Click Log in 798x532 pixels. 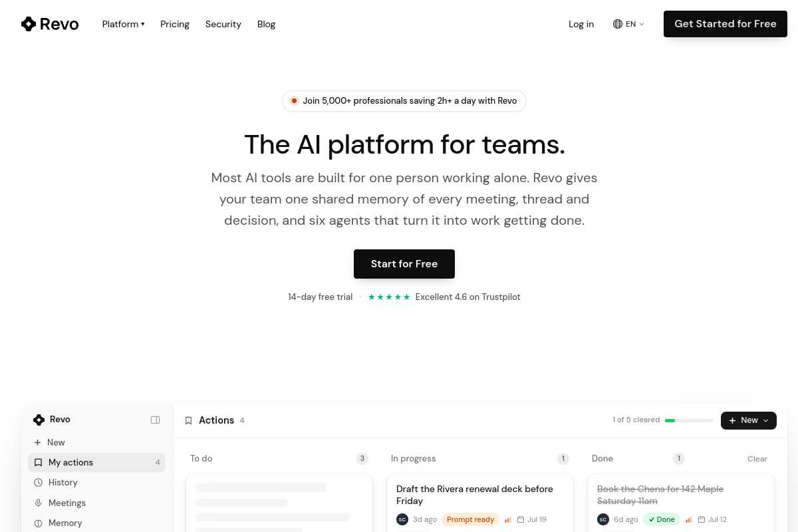point(581,24)
